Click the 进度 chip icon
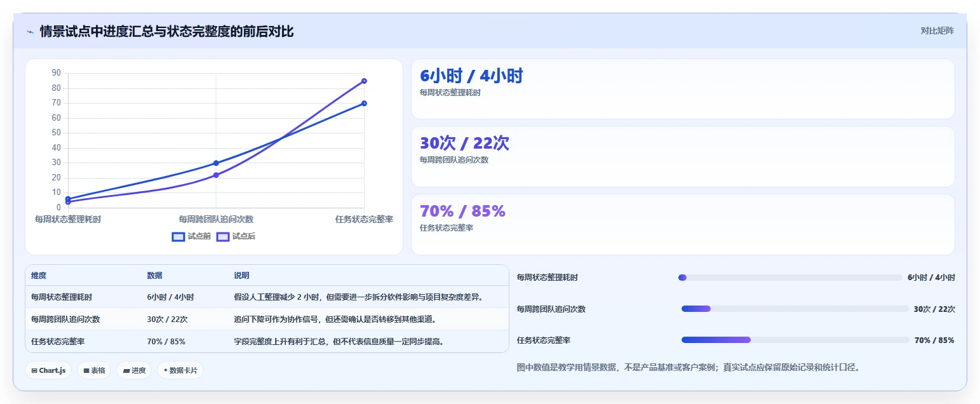This screenshot has height=404, width=980. click(126, 370)
